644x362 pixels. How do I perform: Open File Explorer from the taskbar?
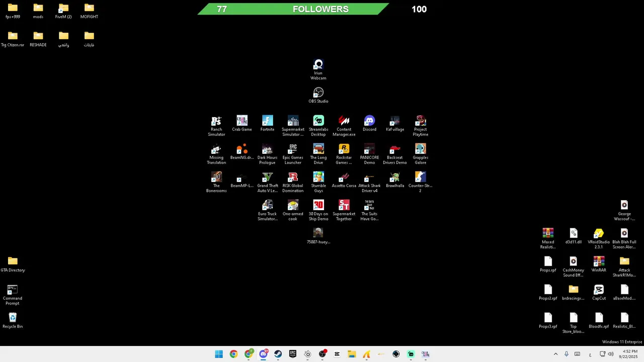tap(352, 354)
